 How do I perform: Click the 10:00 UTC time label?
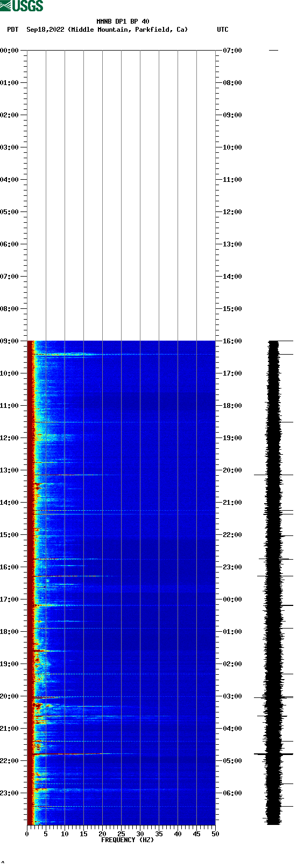pos(232,147)
